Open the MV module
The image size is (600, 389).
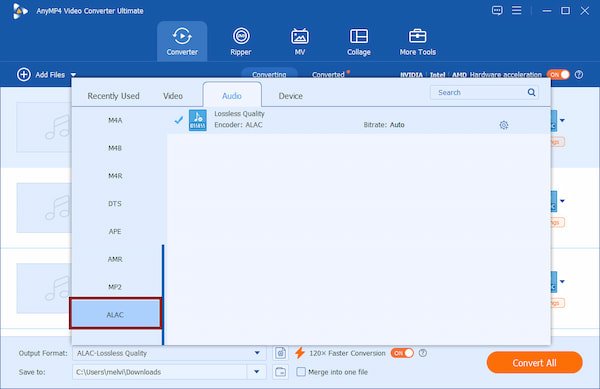(300, 41)
